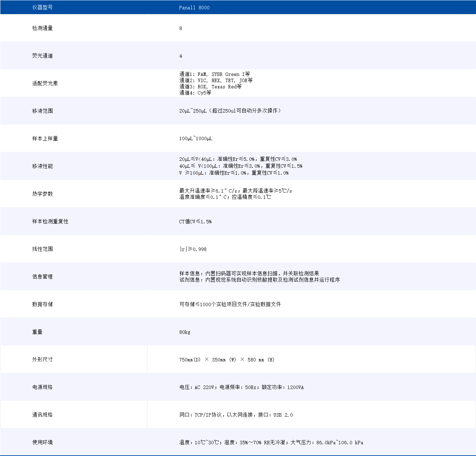The height and width of the screenshot is (456, 476).
Task: Click the 电源规格 voltage and frequency text
Action: coord(241,387)
